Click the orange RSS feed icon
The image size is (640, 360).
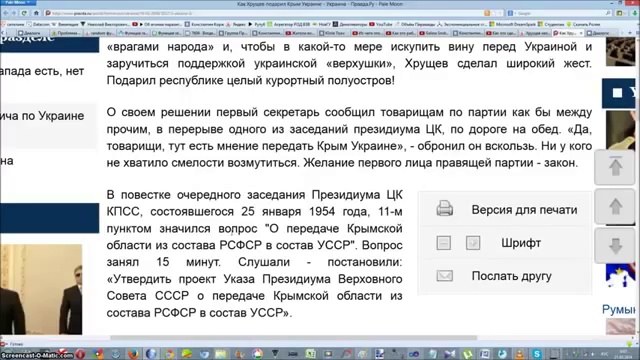(487, 13)
